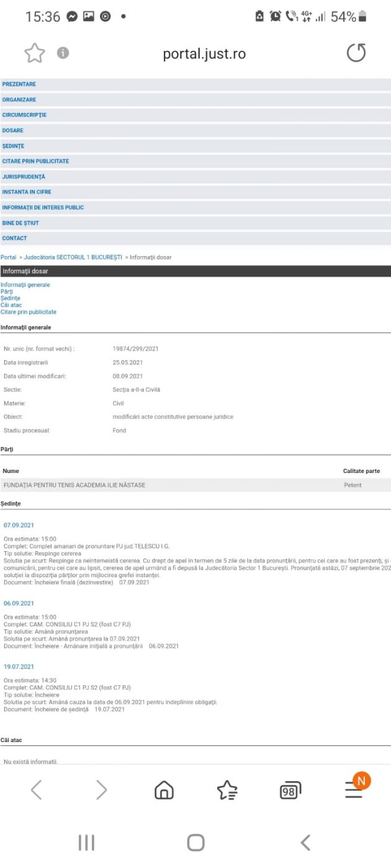Image resolution: width=391 pixels, height=868 pixels.
Task: Open the 19.07.2021 hearing date link
Action: [19, 666]
